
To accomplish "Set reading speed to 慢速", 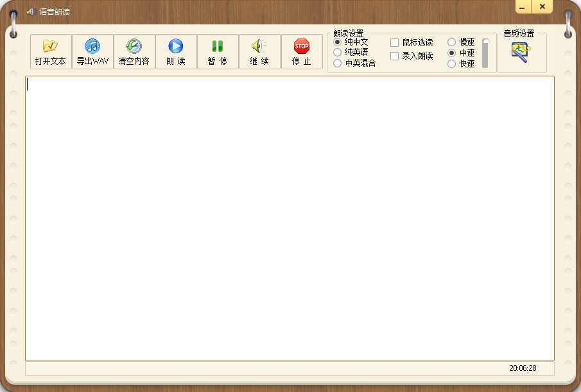I will [452, 42].
